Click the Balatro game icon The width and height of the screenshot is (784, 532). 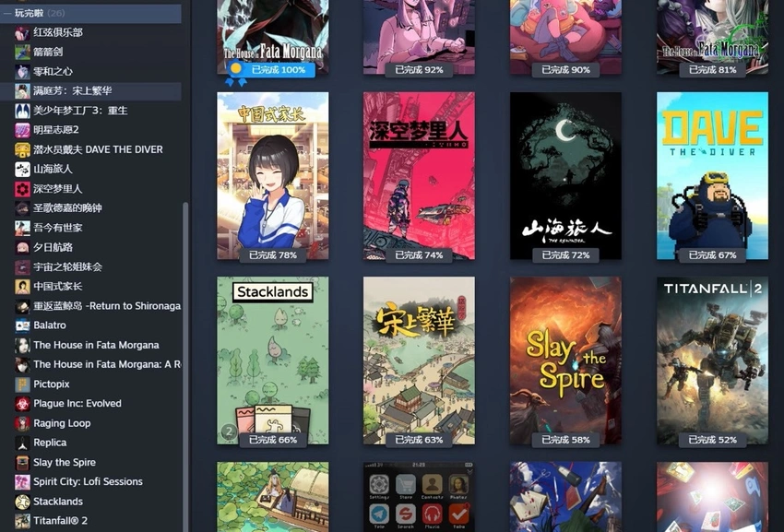pyautogui.click(x=22, y=325)
